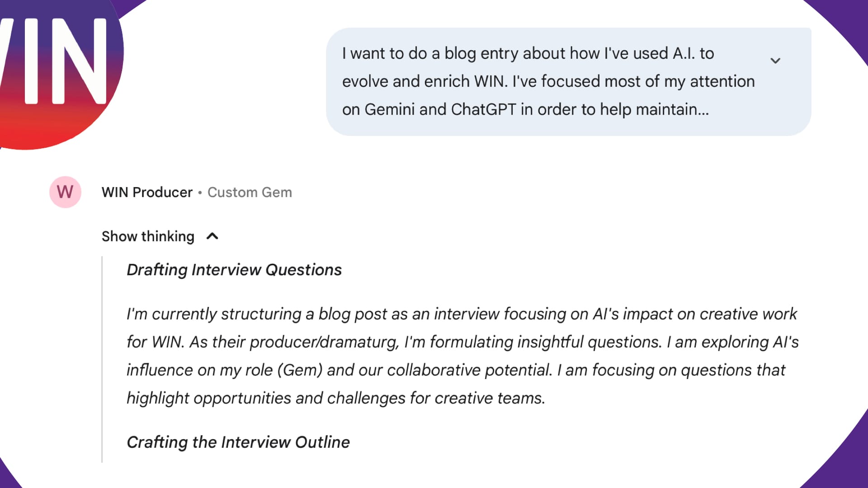
Task: Click "(Gem)" in the thinking paragraph
Action: pyautogui.click(x=300, y=370)
